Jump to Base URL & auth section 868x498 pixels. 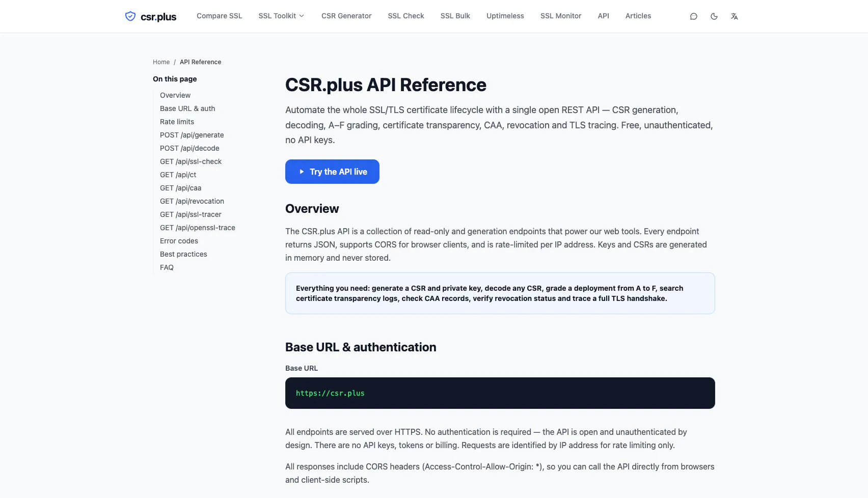(x=187, y=108)
